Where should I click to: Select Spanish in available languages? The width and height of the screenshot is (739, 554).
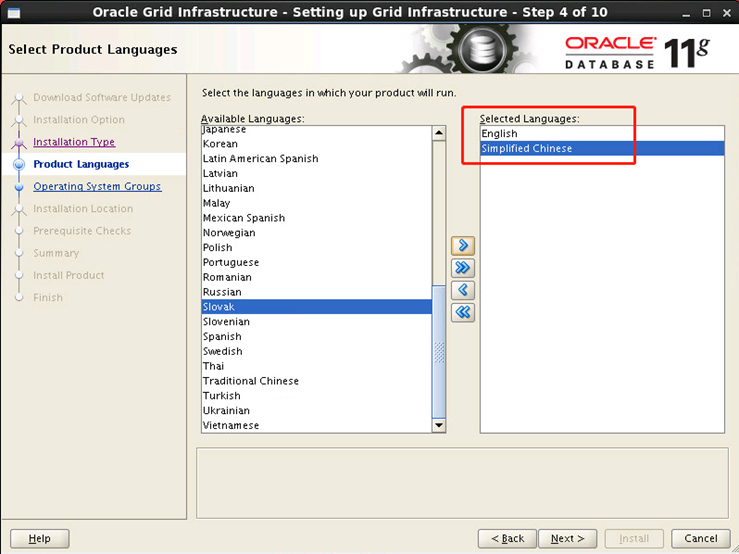click(316, 337)
